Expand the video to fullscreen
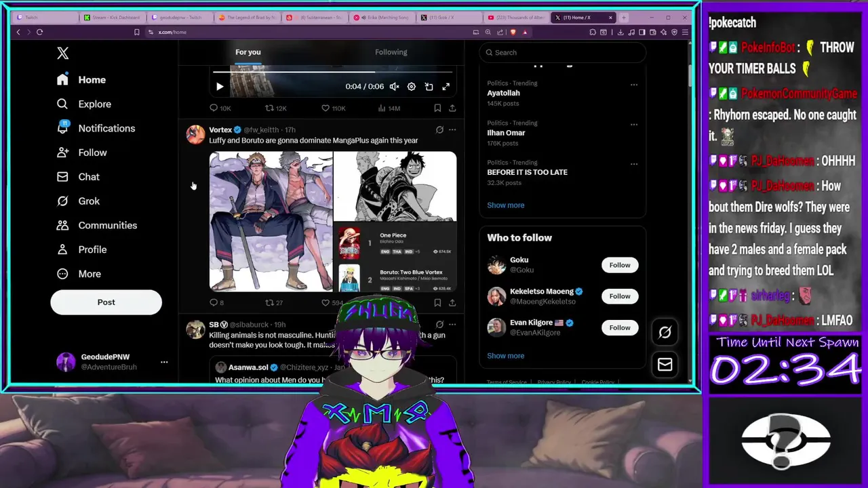The height and width of the screenshot is (488, 868). [x=446, y=87]
